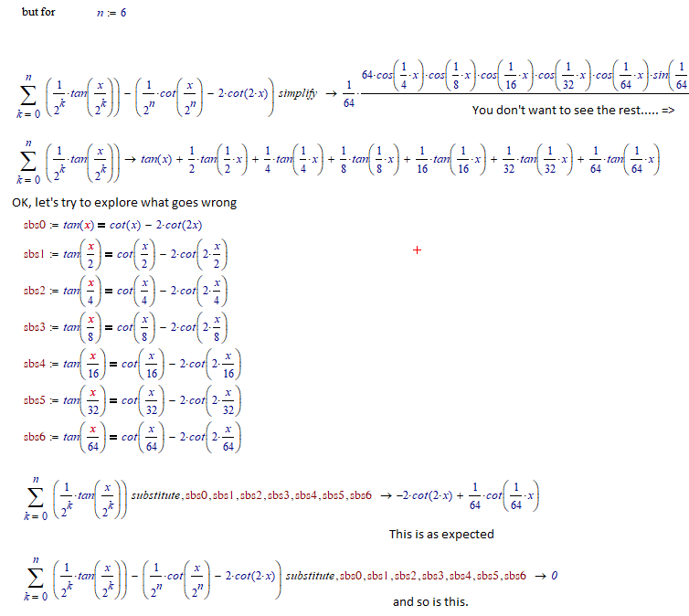Select the sbs6 definition line
The image size is (689, 616).
[132, 437]
